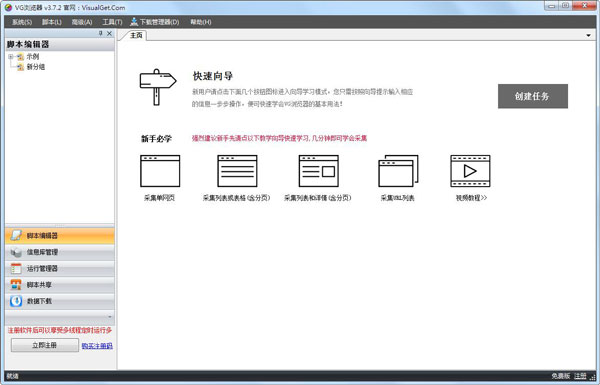Open the 下载管理器(D) menu
600x385 pixels.
[x=155, y=22]
